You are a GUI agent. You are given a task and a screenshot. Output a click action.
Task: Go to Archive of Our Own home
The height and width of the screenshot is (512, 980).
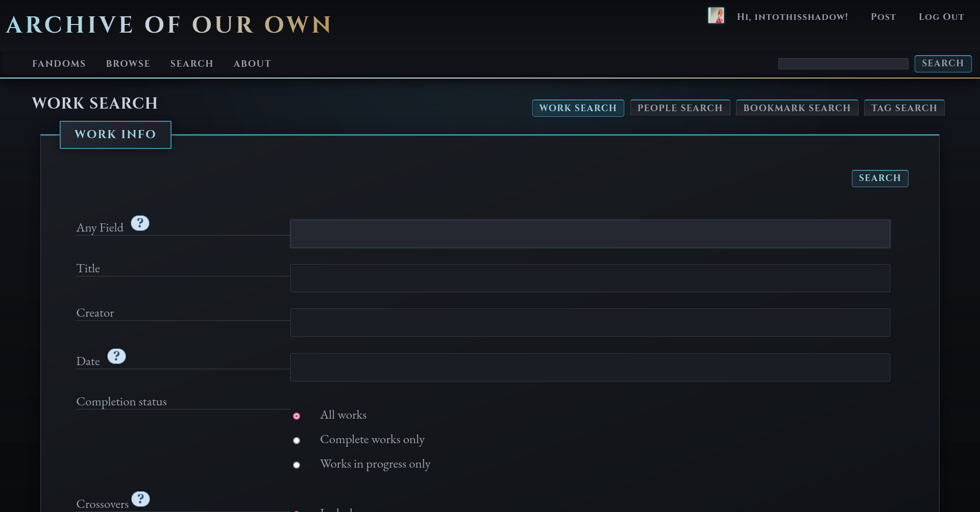pos(169,24)
